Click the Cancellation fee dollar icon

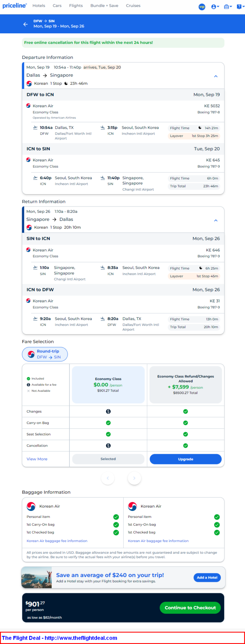[x=108, y=445]
